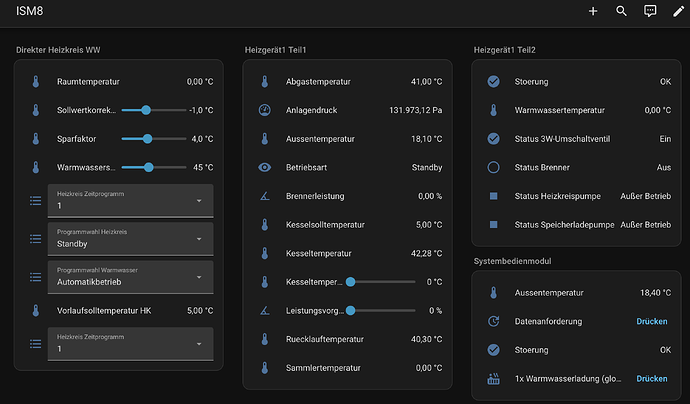Adjust the Leistungsvorg... slider at 0 %
The width and height of the screenshot is (690, 404).
tap(381, 310)
